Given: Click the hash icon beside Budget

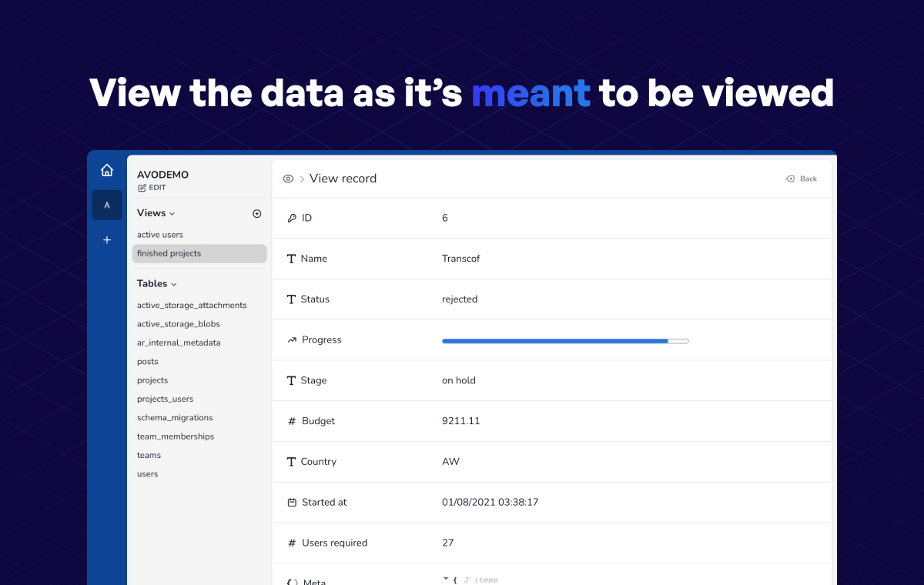Looking at the screenshot, I should 292,421.
